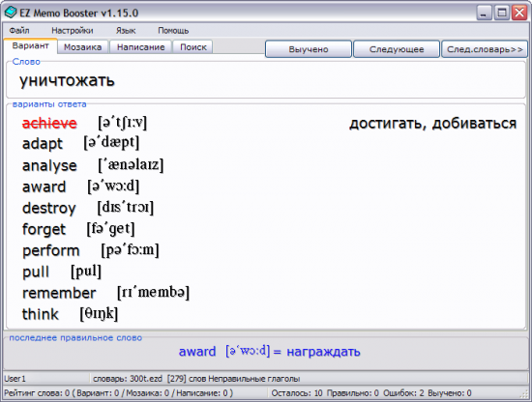Close the EZ Memo Booster window

click(x=519, y=14)
